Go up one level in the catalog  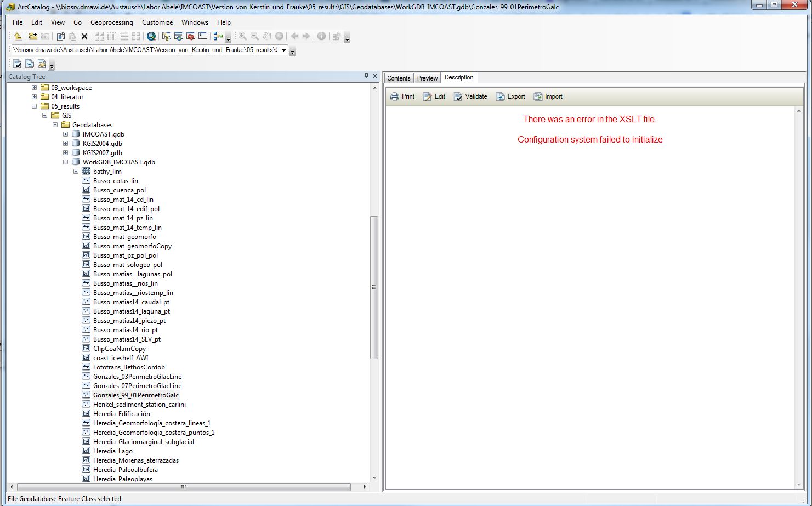coord(18,36)
